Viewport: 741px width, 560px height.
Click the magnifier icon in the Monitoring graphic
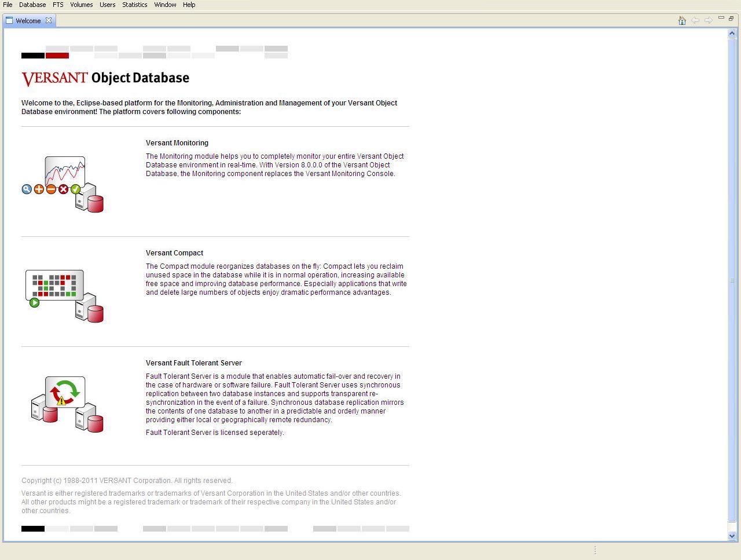point(27,189)
